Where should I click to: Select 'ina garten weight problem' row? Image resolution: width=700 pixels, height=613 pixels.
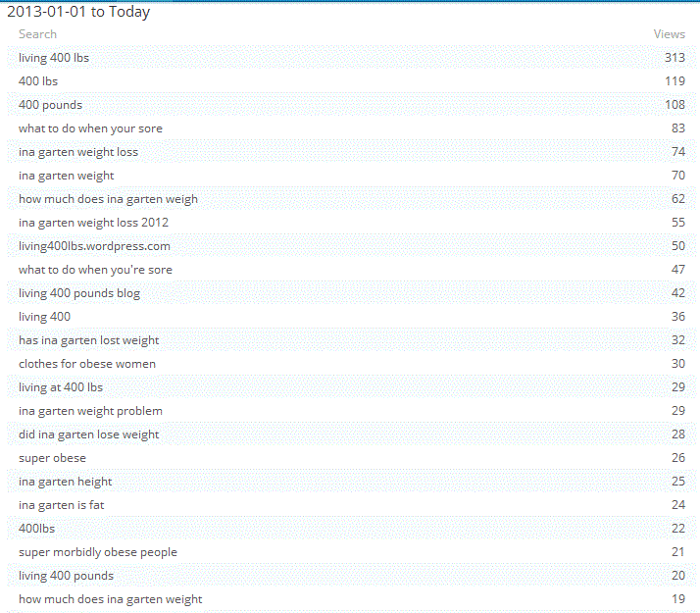coord(90,411)
